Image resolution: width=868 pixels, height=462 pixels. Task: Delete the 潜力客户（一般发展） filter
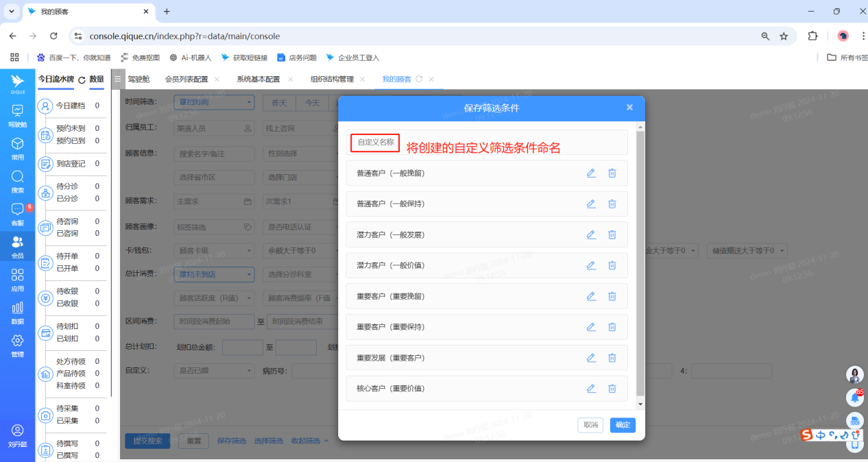click(x=612, y=234)
